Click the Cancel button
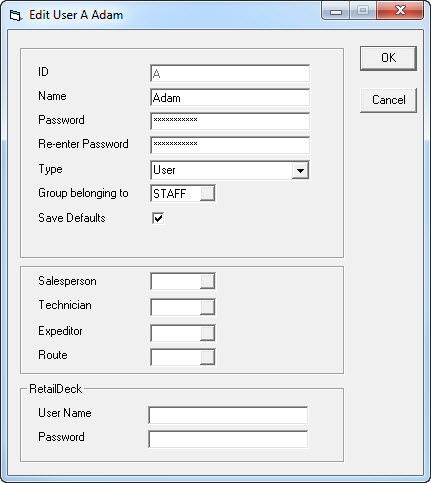 pos(388,100)
